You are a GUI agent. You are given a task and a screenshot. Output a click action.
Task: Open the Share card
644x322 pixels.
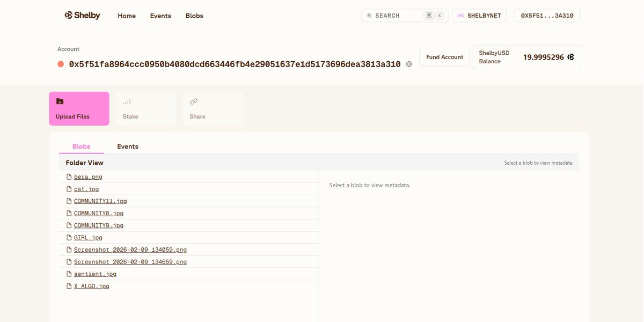point(213,108)
